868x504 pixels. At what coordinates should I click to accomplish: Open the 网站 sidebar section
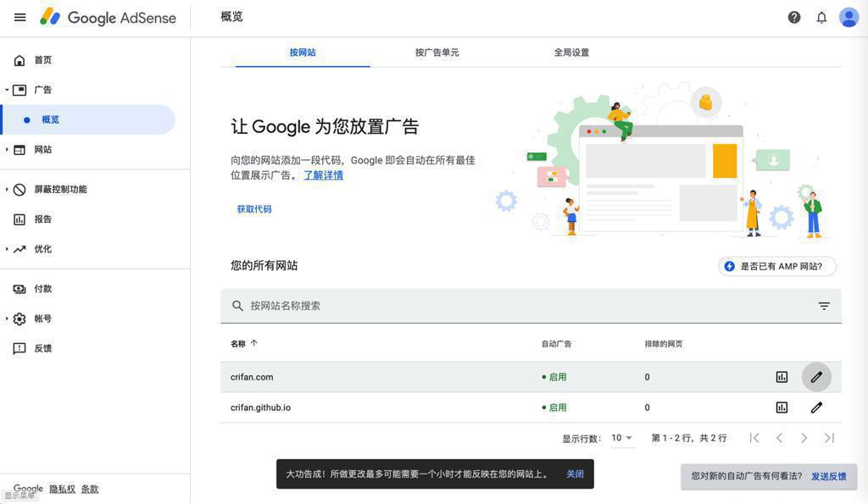[42, 149]
